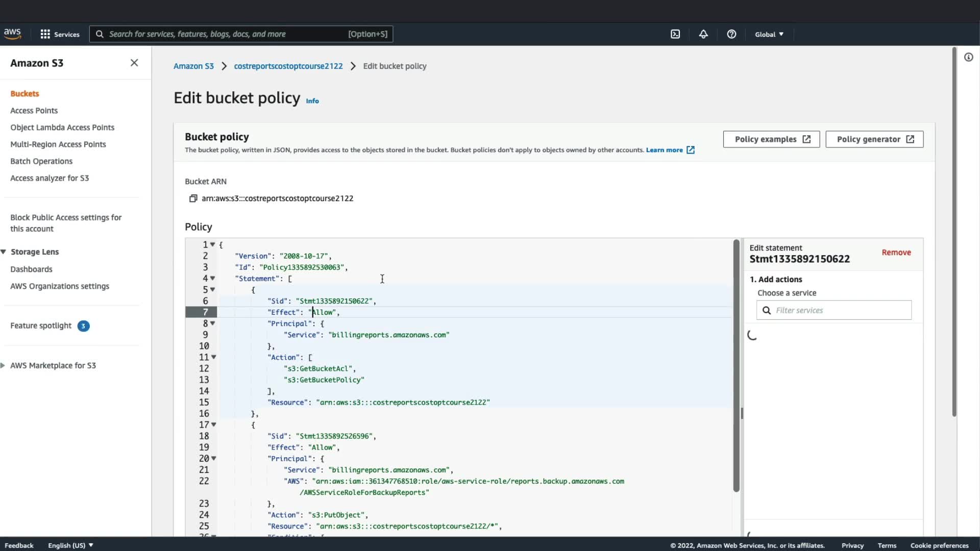
Task: Open the help question mark icon
Action: [731, 34]
